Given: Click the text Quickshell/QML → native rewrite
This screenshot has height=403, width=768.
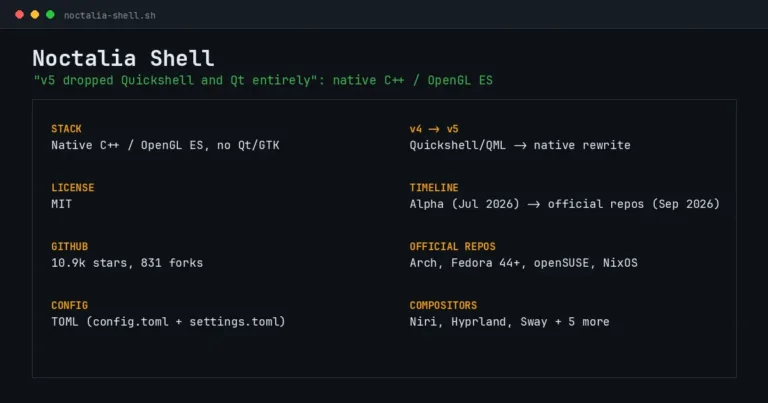Looking at the screenshot, I should pos(520,145).
